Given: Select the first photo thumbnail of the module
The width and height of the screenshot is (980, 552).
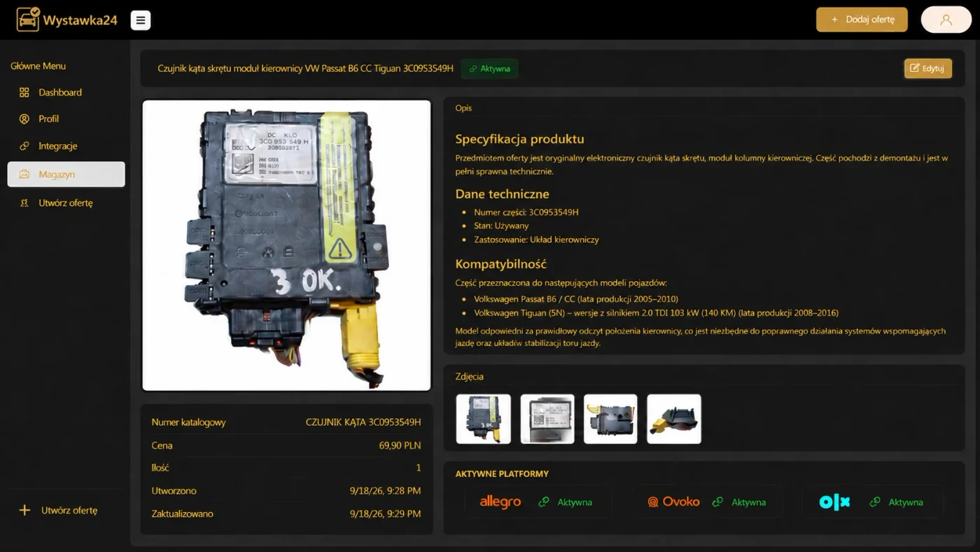Looking at the screenshot, I should tap(483, 419).
